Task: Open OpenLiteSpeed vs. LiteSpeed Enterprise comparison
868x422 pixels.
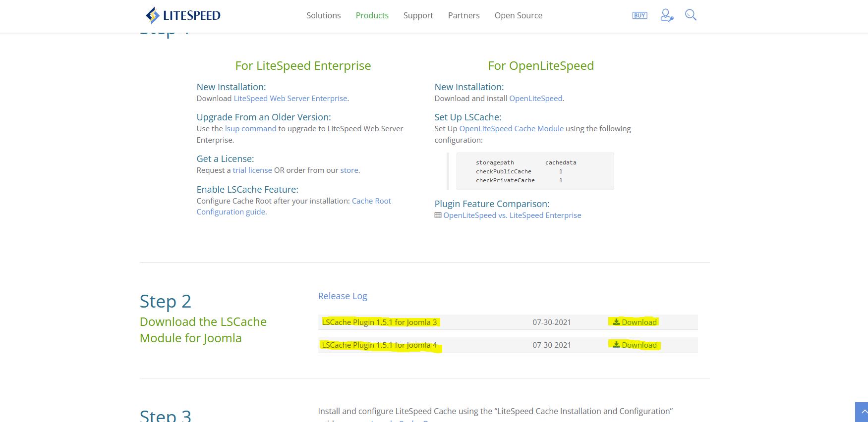Action: click(512, 215)
